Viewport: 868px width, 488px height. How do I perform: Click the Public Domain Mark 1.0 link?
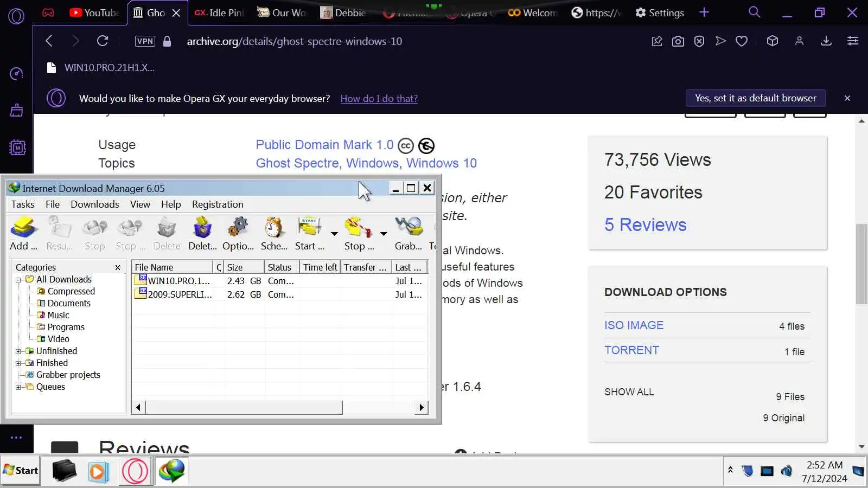[324, 145]
